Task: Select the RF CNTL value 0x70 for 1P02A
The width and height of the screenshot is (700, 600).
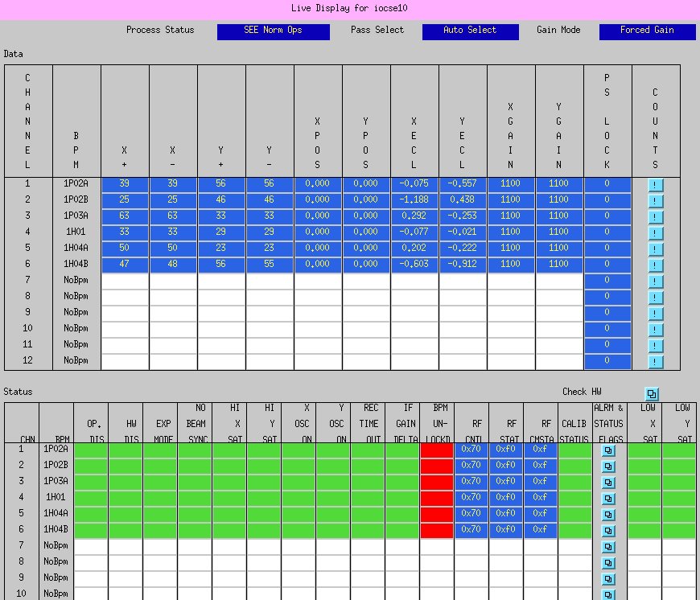Action: [471, 450]
